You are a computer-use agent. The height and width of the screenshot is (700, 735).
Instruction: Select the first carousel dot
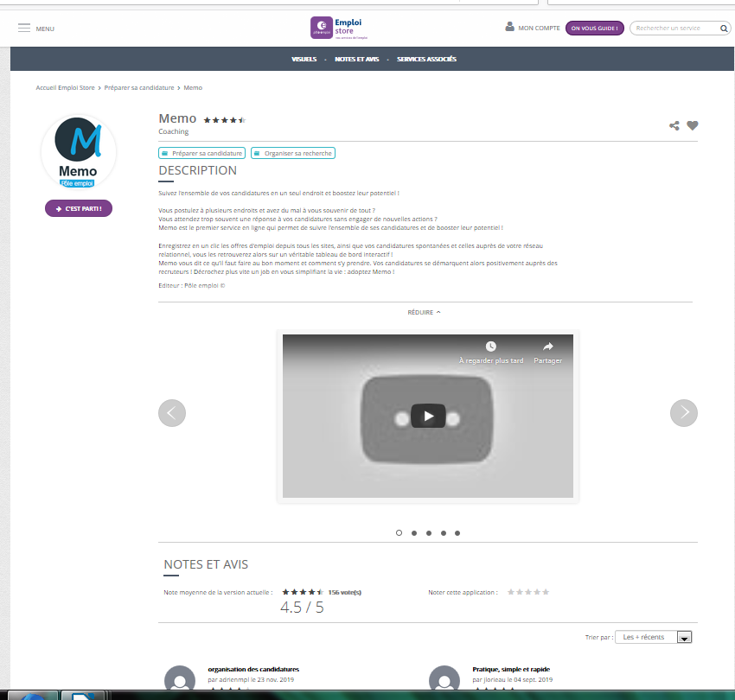coord(399,533)
